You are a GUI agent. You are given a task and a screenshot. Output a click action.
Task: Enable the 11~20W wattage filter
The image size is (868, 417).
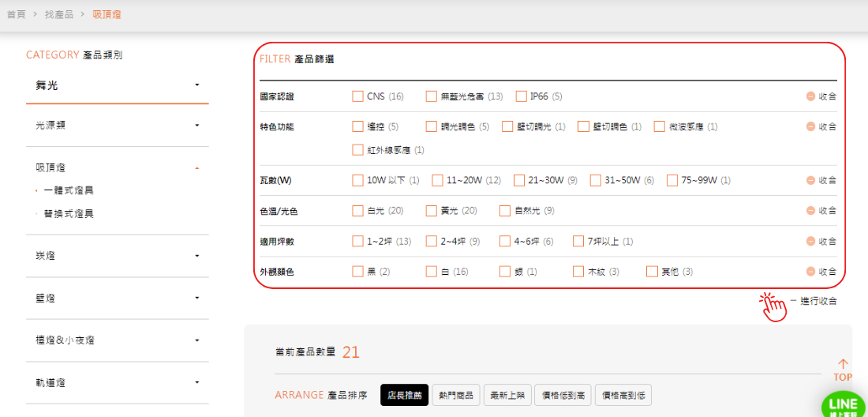tap(437, 180)
